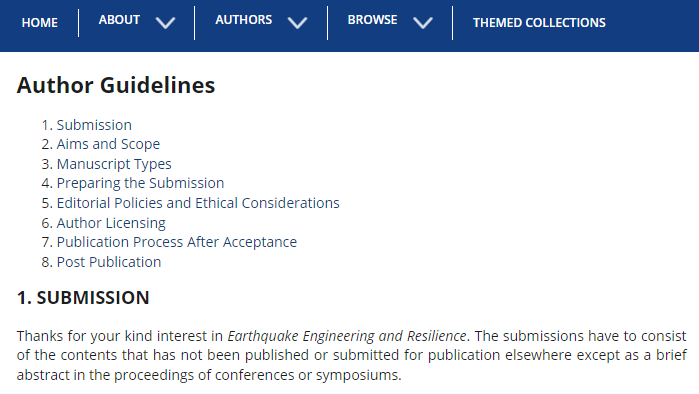Click the italic Earthquake Engineering and Resilience text
This screenshot has width=699, height=394.
tap(347, 336)
